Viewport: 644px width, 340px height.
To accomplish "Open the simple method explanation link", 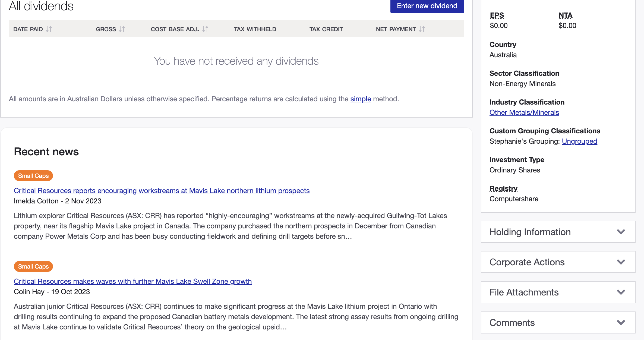I will (361, 99).
